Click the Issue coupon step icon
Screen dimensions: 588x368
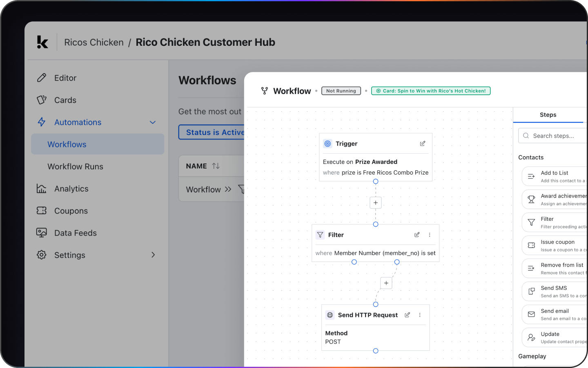(531, 245)
